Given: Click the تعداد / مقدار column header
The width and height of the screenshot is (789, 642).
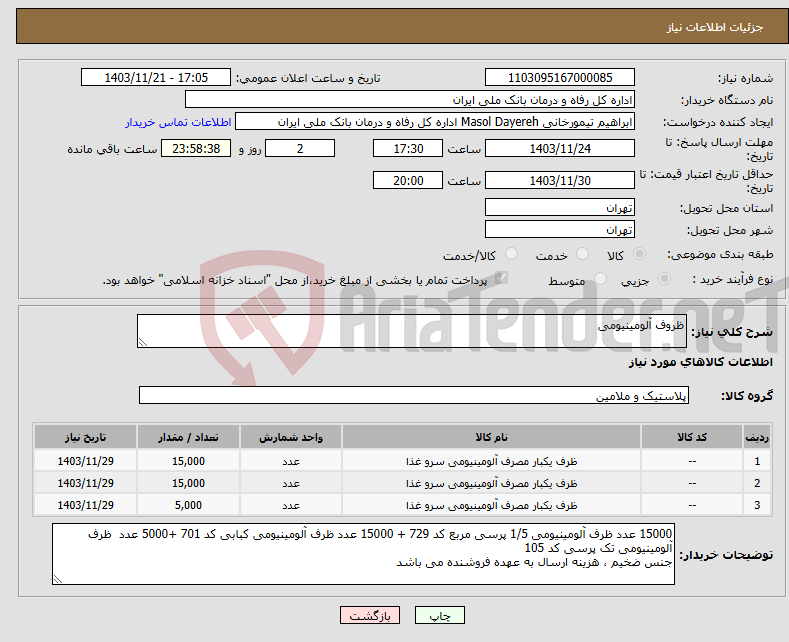Looking at the screenshot, I should click(x=188, y=437).
